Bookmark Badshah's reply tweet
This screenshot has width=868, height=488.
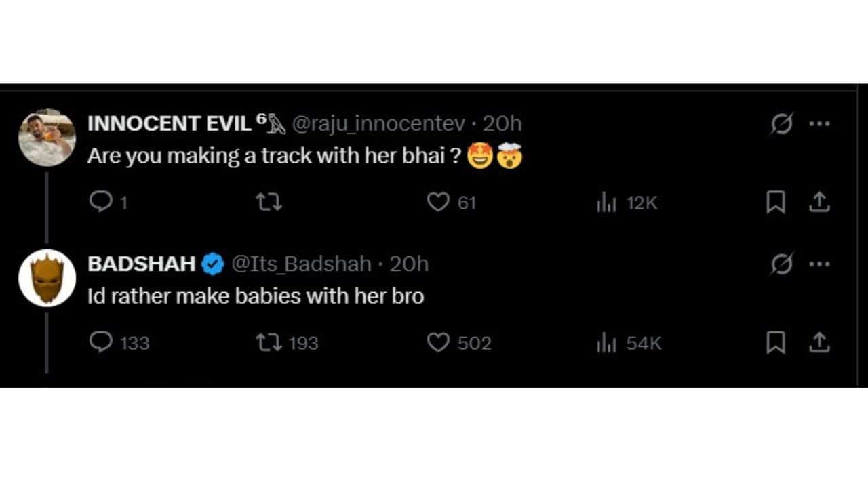pyautogui.click(x=776, y=343)
